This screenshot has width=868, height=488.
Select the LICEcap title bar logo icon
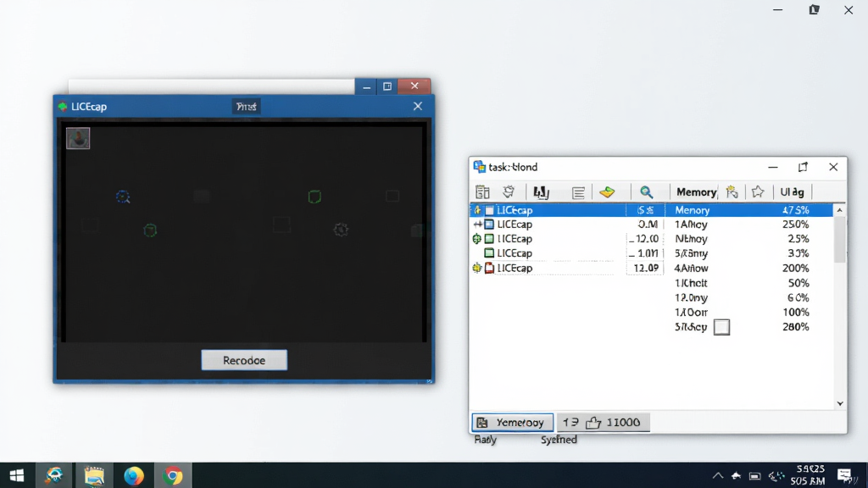63,106
